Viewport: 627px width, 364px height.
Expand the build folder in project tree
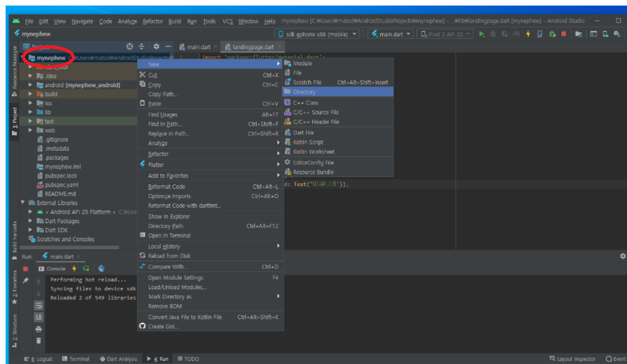31,94
